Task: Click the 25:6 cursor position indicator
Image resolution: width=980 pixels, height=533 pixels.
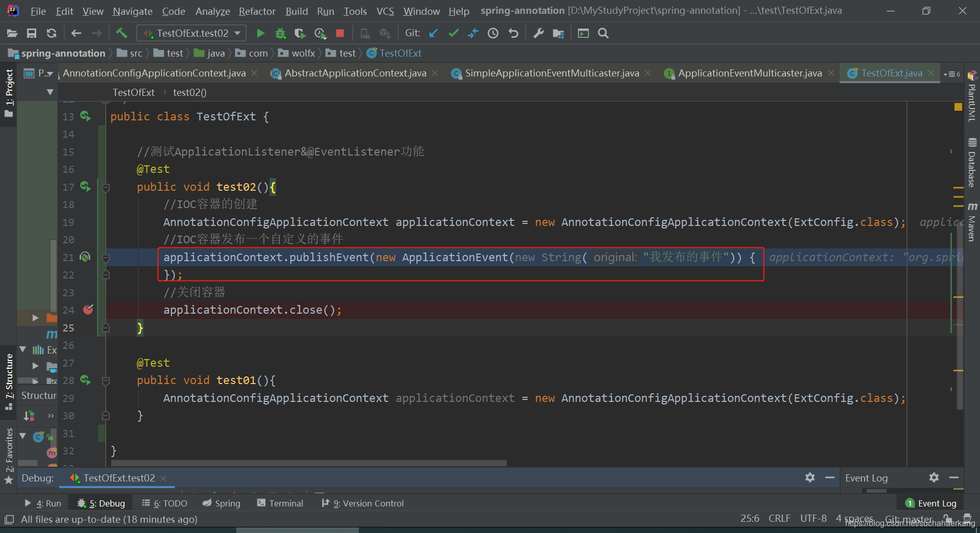Action: [750, 518]
